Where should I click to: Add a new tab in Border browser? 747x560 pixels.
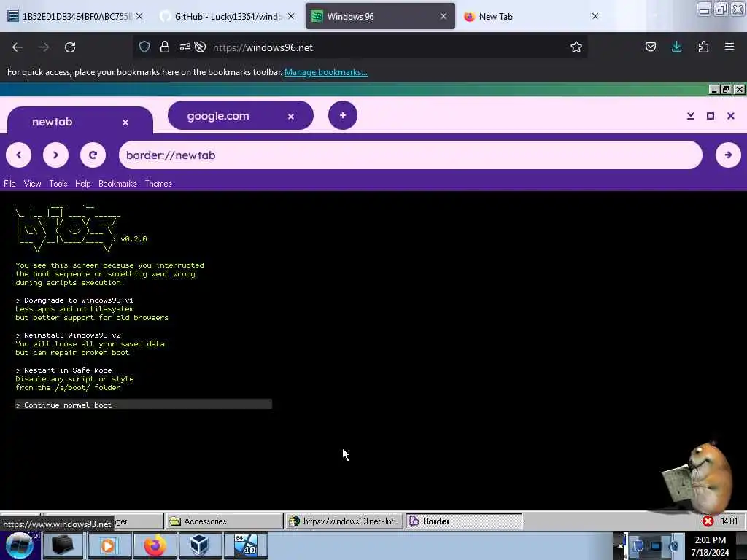click(343, 115)
